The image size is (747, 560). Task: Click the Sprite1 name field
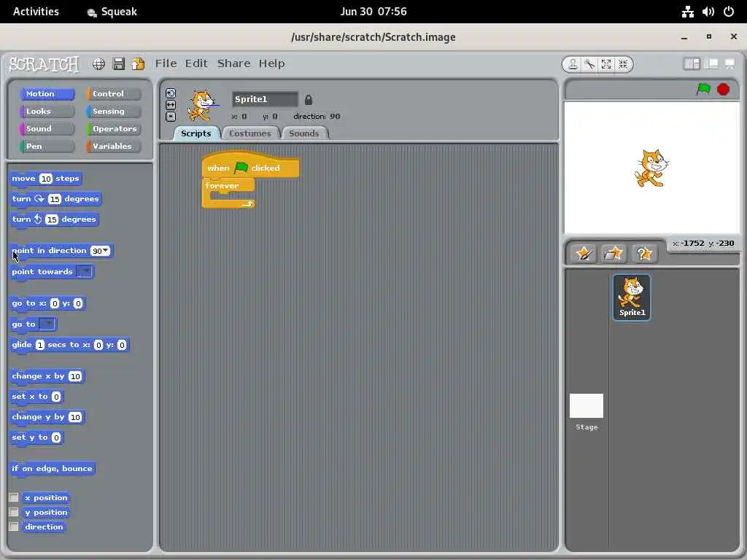[x=265, y=99]
